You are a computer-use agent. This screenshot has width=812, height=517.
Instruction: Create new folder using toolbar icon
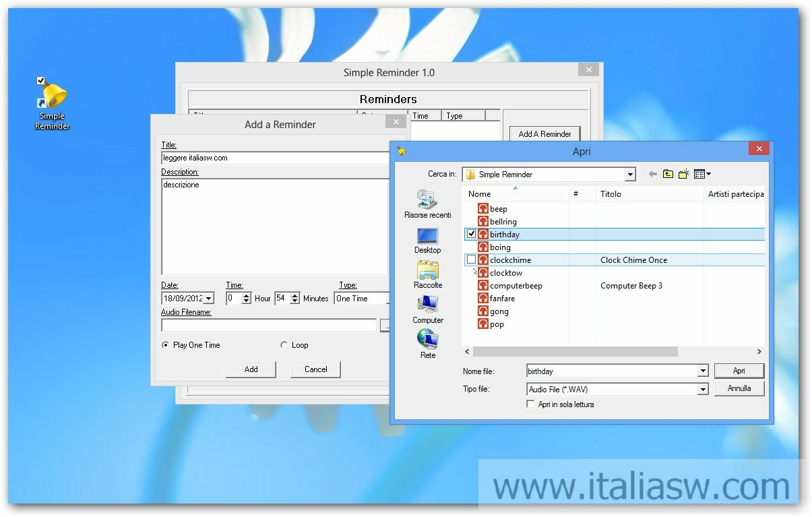683,174
